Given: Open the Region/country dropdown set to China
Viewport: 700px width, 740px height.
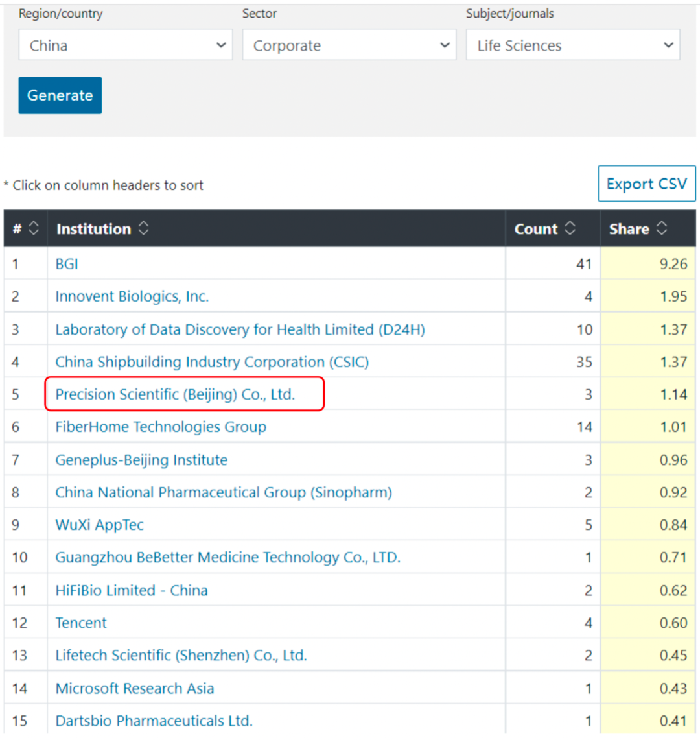Looking at the screenshot, I should point(125,45).
